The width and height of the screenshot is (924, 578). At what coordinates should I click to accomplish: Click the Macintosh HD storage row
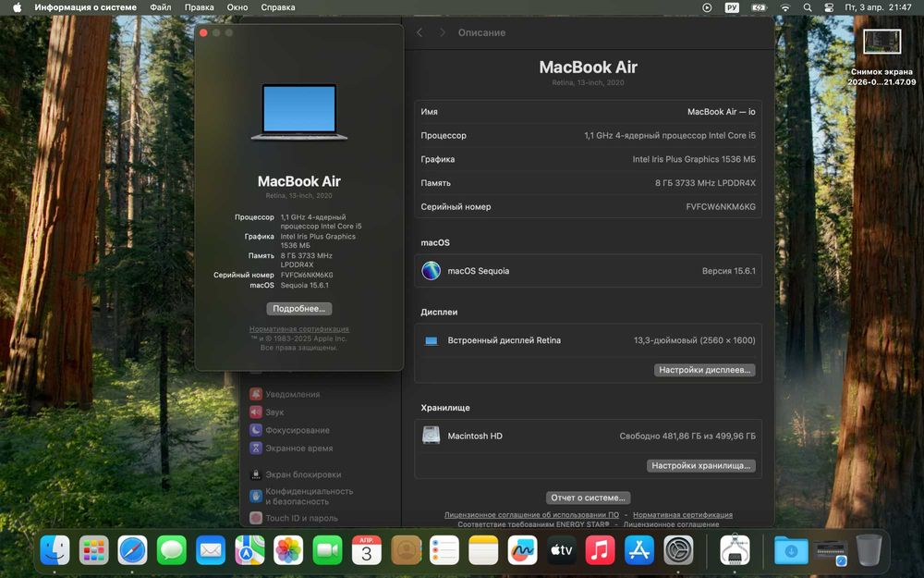(588, 436)
